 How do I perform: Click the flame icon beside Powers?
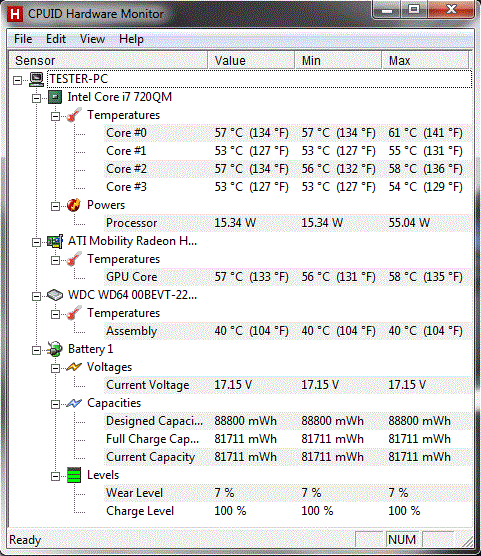tap(74, 205)
